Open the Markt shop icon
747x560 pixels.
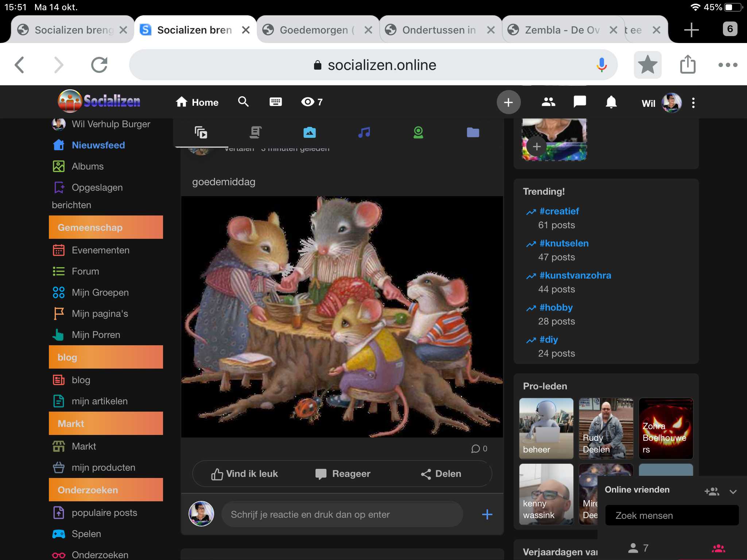click(x=58, y=446)
